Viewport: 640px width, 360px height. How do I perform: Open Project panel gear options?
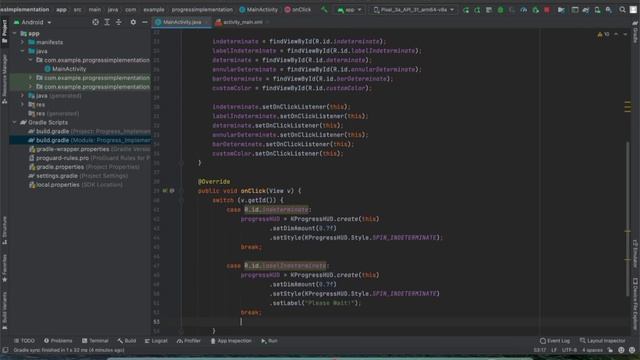coord(133,22)
